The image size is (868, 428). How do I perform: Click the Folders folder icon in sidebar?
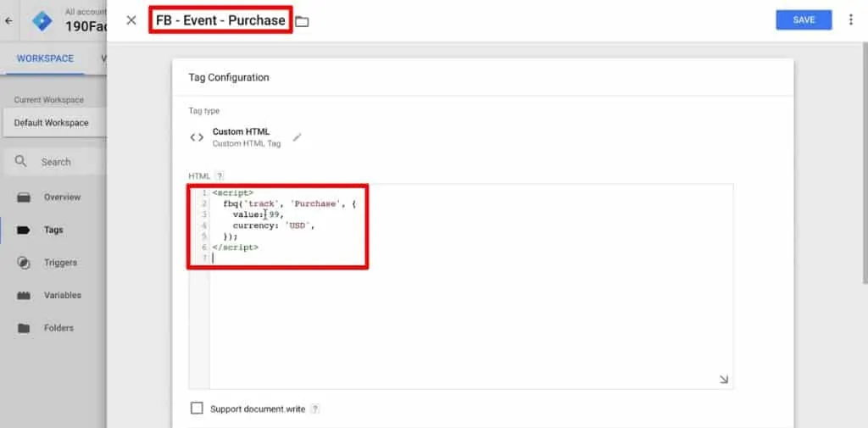[x=23, y=328]
